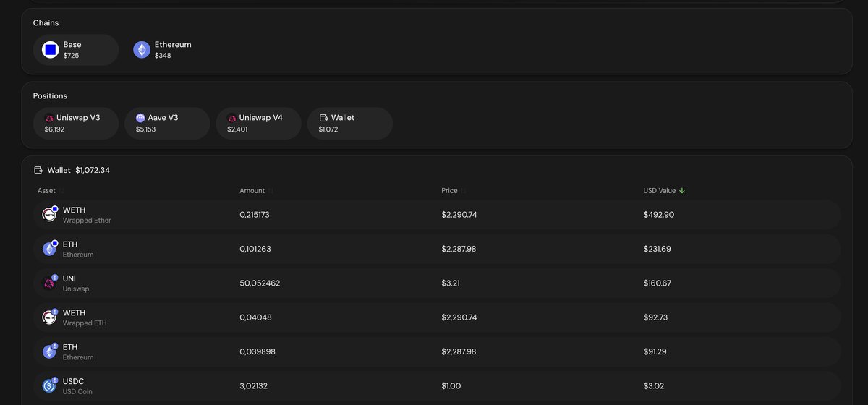The width and height of the screenshot is (868, 405).
Task: Click the WETH token icon in Wrapped ETH row
Action: (49, 317)
